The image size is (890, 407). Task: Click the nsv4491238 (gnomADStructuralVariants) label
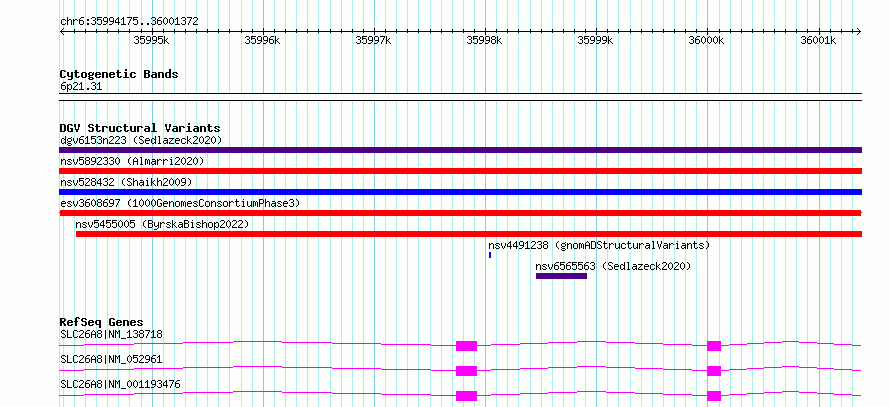599,245
